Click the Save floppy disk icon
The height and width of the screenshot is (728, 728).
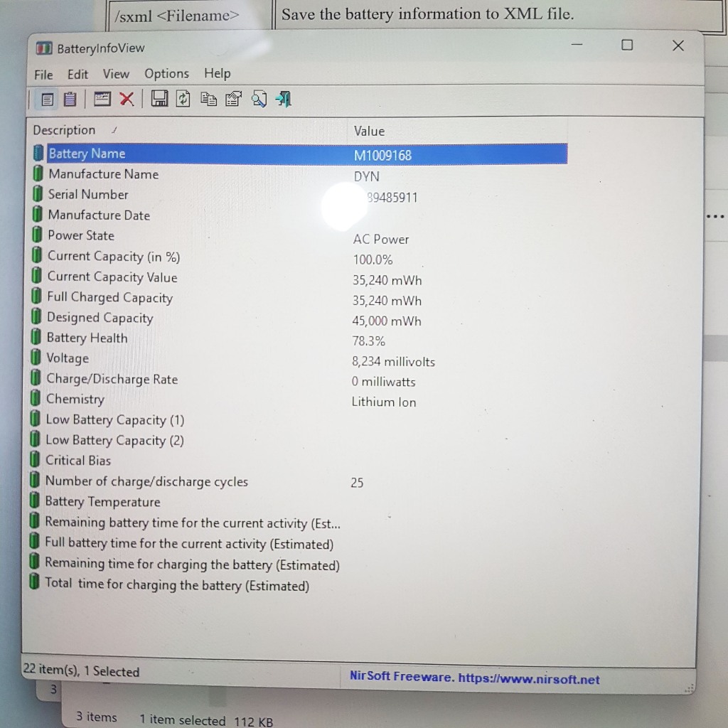pos(159,100)
